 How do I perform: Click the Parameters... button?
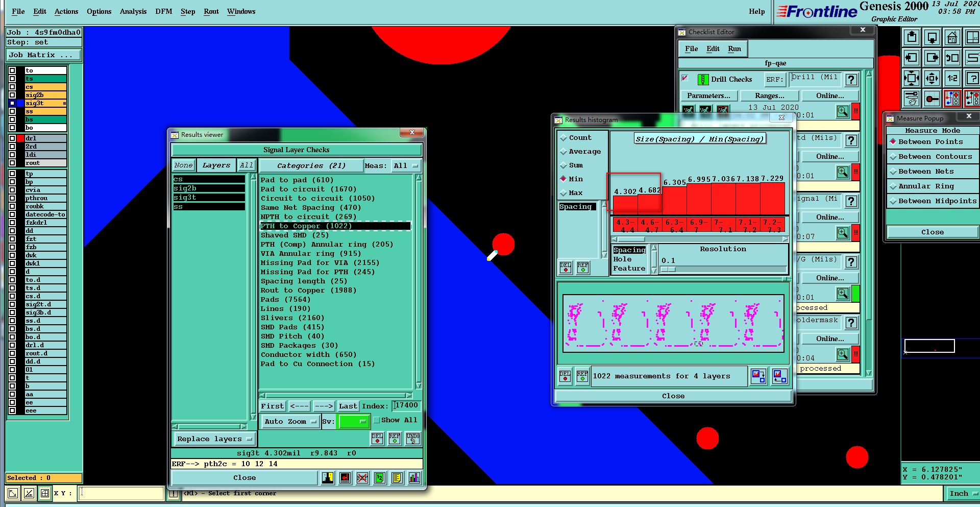tap(708, 96)
